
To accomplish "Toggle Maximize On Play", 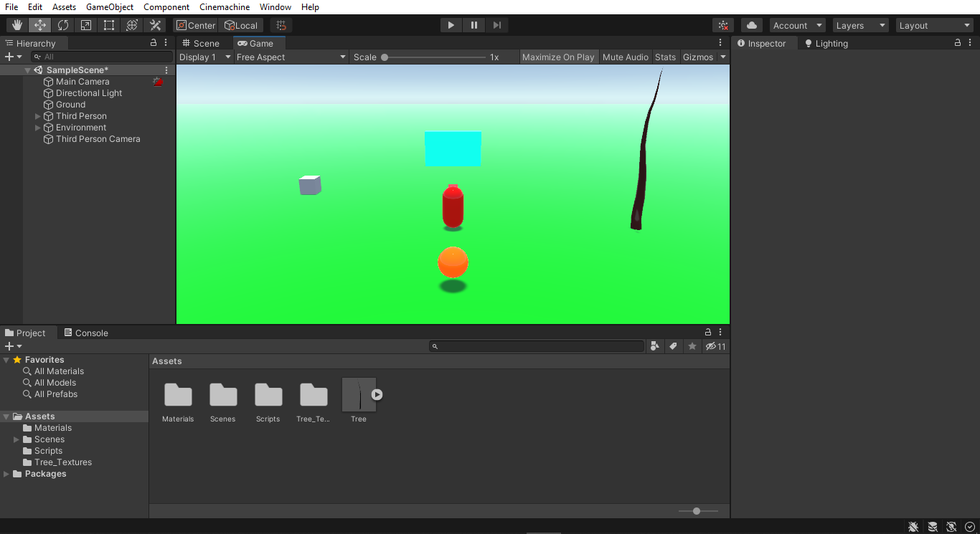I will pos(558,57).
